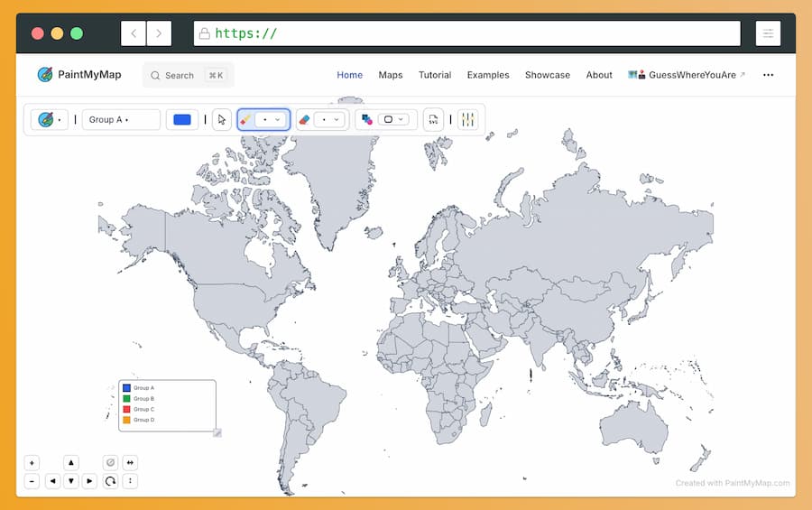Click the 'Group D' legend label
Viewport: 812px width, 510px height.
[144, 420]
